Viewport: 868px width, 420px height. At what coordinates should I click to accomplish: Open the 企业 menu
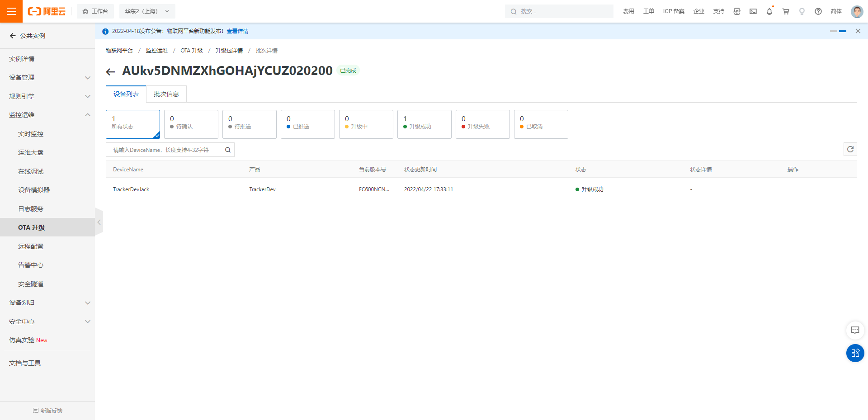pyautogui.click(x=699, y=11)
